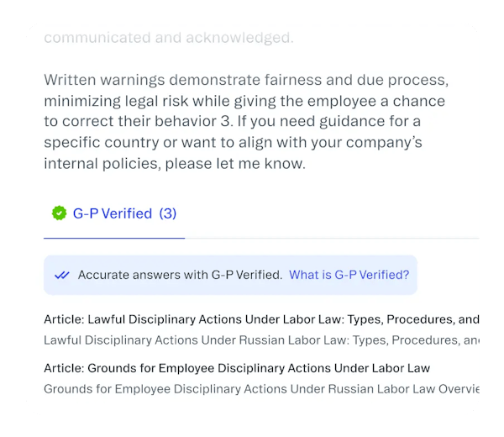Viewport: 504px width, 437px height.
Task: Click the word "Article:" of the second source
Action: click(x=64, y=368)
